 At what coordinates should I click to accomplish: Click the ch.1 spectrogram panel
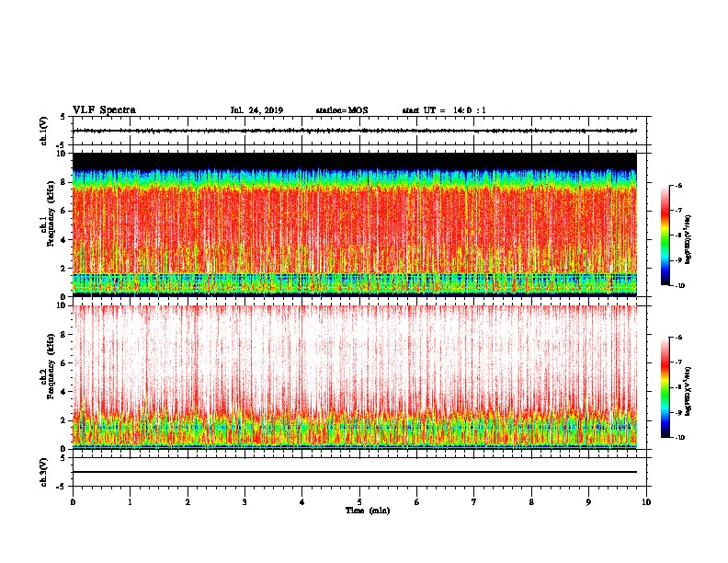355,224
